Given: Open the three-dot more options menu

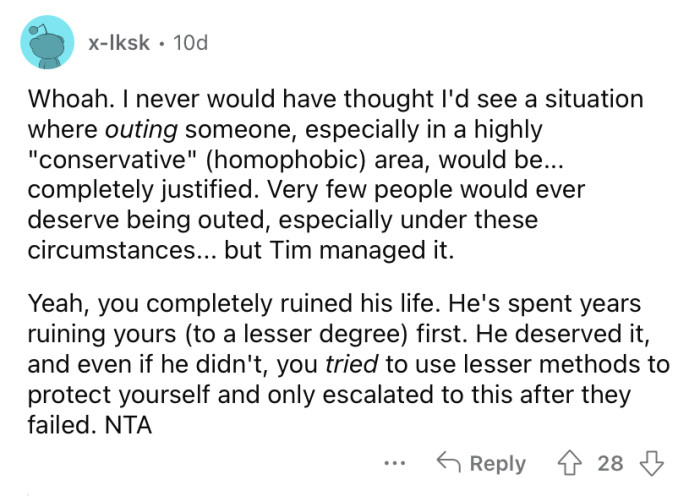Looking at the screenshot, I should [x=395, y=463].
